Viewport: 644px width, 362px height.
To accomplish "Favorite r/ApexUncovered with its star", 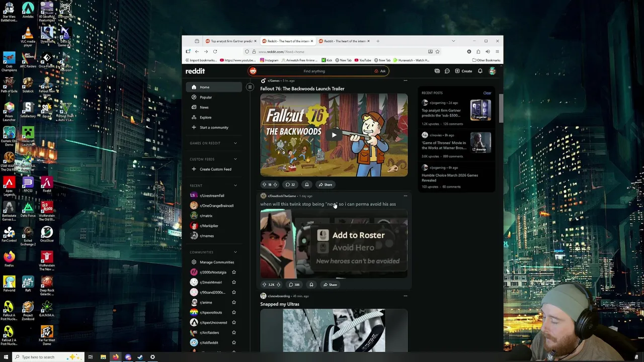I will 233,322.
